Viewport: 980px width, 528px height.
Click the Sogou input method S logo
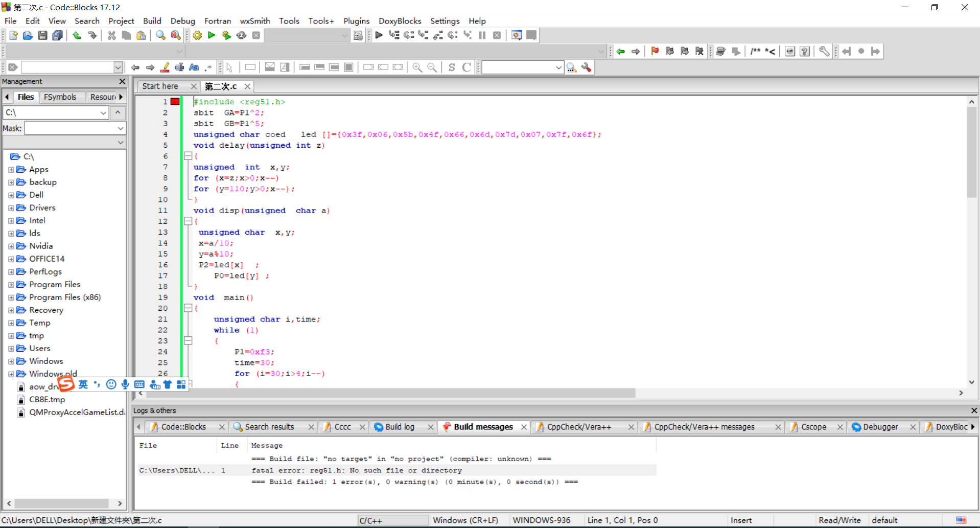tap(66, 384)
